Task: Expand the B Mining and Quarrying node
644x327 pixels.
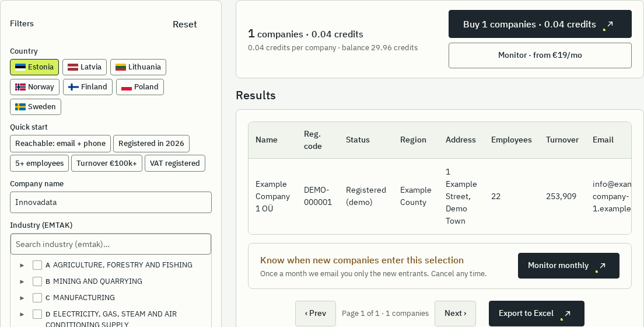Action: pyautogui.click(x=22, y=282)
